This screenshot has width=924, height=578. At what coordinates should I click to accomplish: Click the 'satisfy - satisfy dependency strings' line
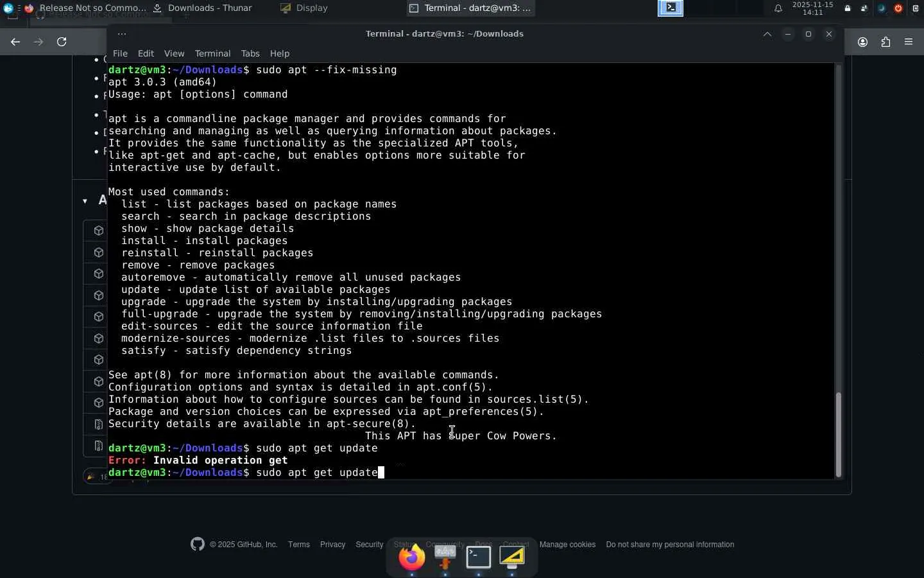coord(237,351)
